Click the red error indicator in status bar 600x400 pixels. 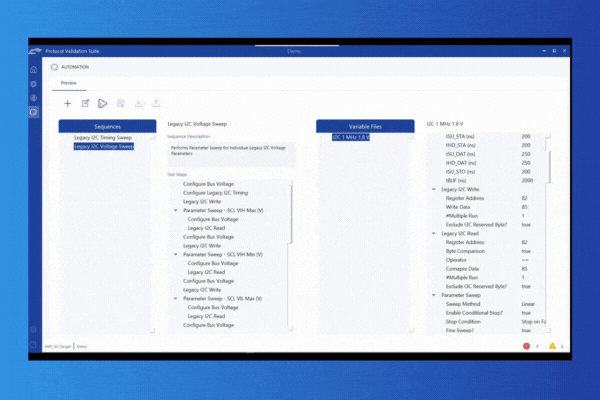[x=526, y=345]
